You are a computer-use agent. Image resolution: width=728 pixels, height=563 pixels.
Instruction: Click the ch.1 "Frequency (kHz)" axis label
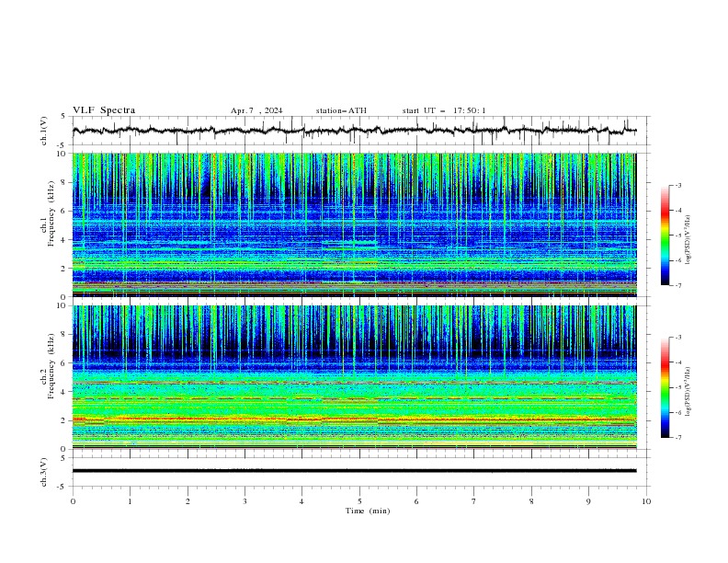tap(51, 214)
